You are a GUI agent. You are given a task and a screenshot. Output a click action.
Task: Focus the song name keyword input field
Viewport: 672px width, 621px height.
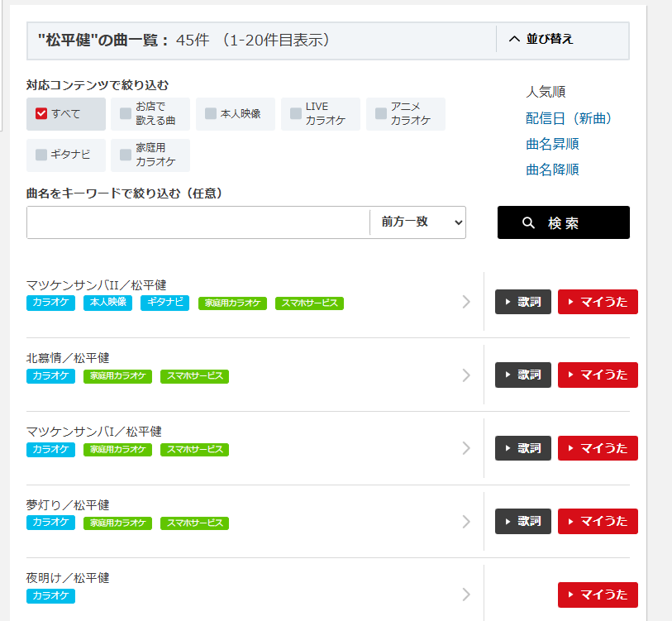tap(198, 222)
